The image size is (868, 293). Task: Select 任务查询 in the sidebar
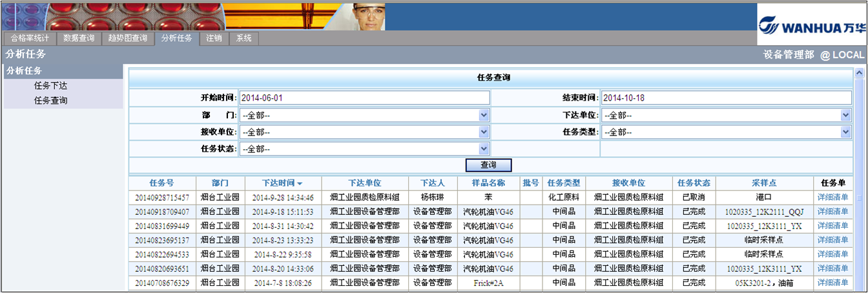click(50, 100)
